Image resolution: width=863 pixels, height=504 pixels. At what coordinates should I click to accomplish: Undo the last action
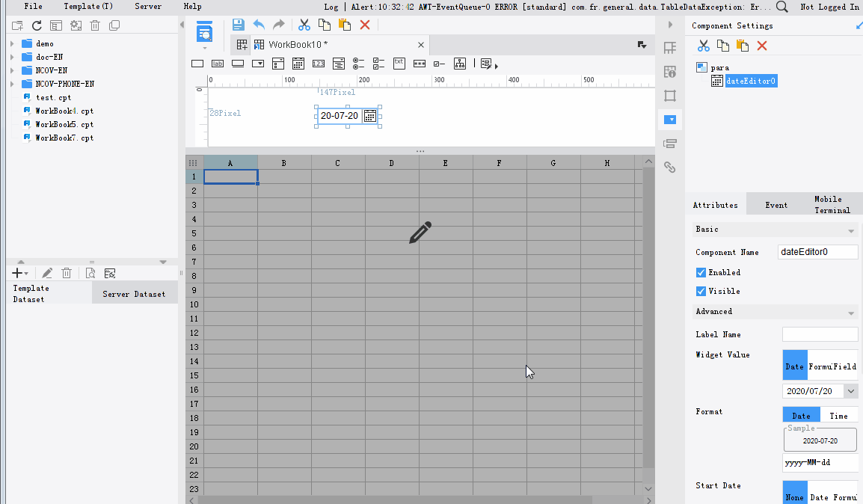(258, 25)
